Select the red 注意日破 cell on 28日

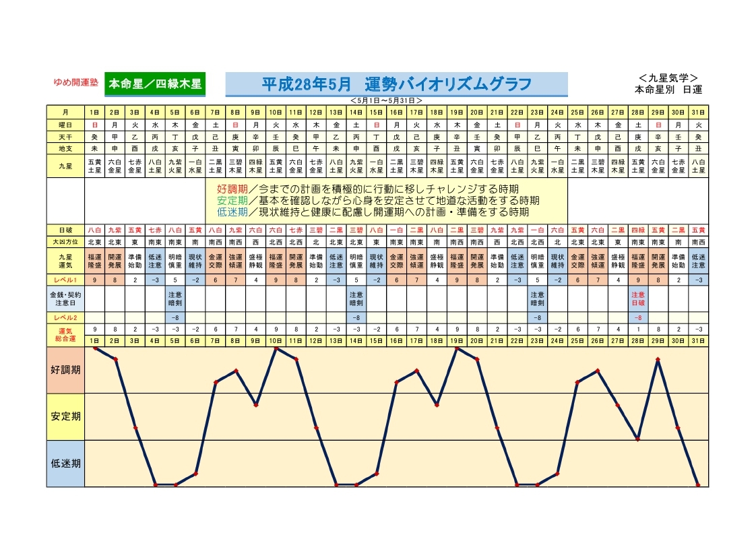638,298
